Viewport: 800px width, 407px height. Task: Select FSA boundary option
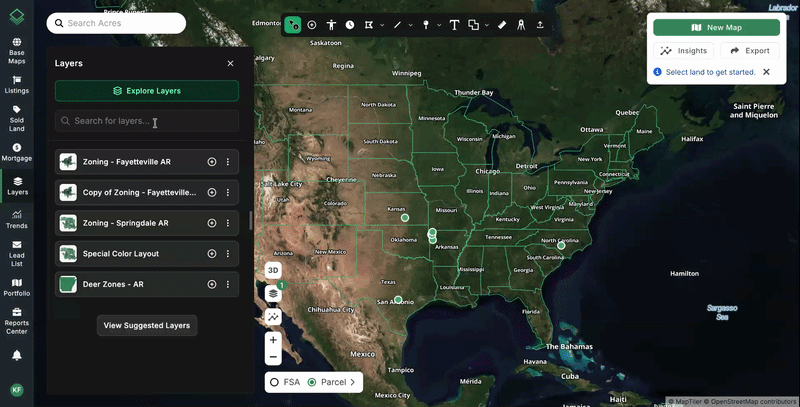tap(285, 382)
